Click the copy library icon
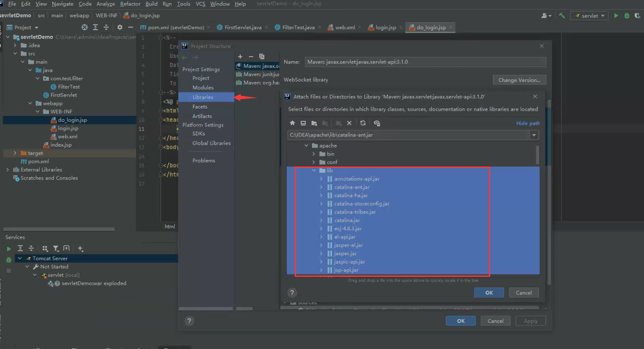The height and width of the screenshot is (349, 644). [x=262, y=56]
